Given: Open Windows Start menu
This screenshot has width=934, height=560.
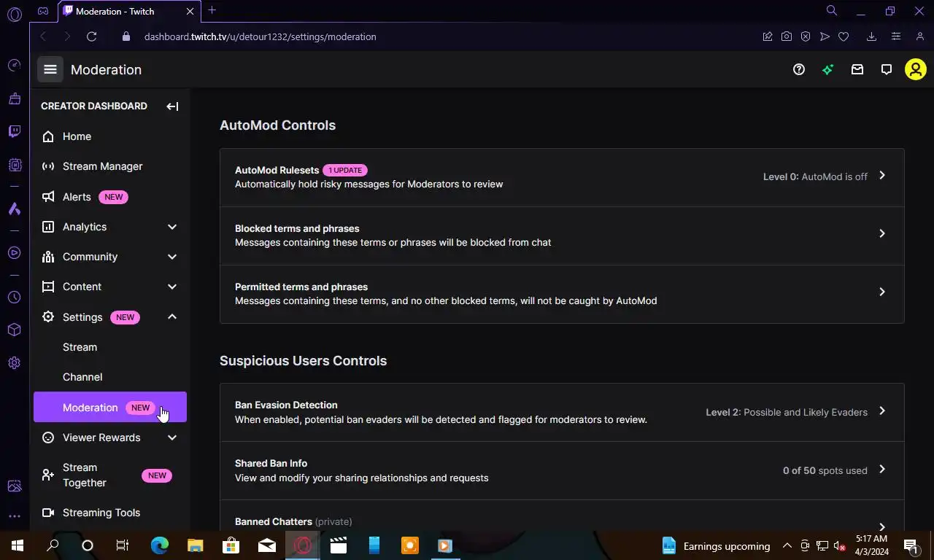Looking at the screenshot, I should [17, 545].
